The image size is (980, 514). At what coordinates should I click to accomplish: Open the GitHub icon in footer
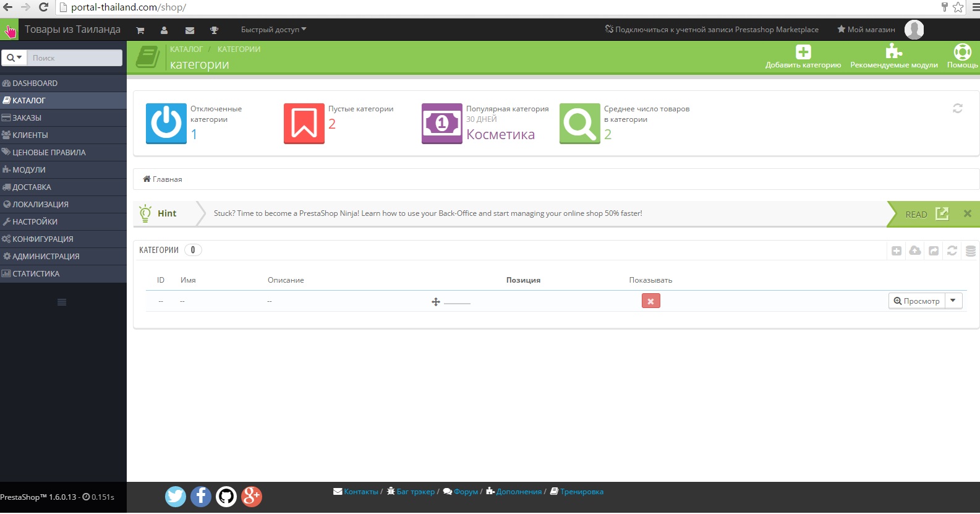[226, 496]
